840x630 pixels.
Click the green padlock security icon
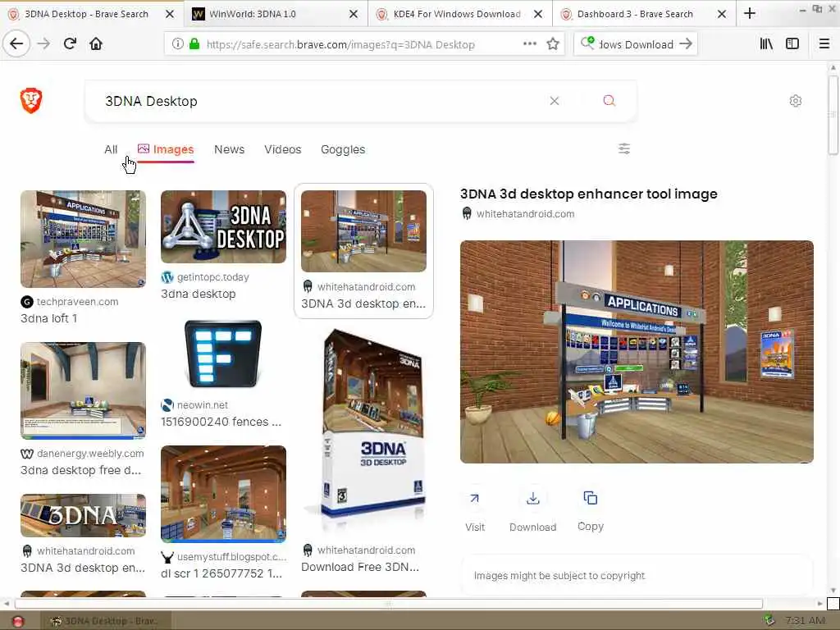click(x=194, y=44)
